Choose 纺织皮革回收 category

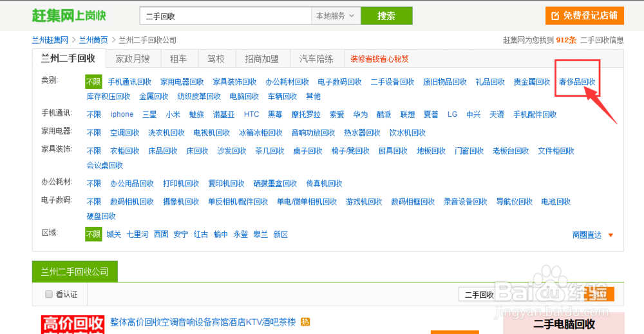(x=199, y=97)
